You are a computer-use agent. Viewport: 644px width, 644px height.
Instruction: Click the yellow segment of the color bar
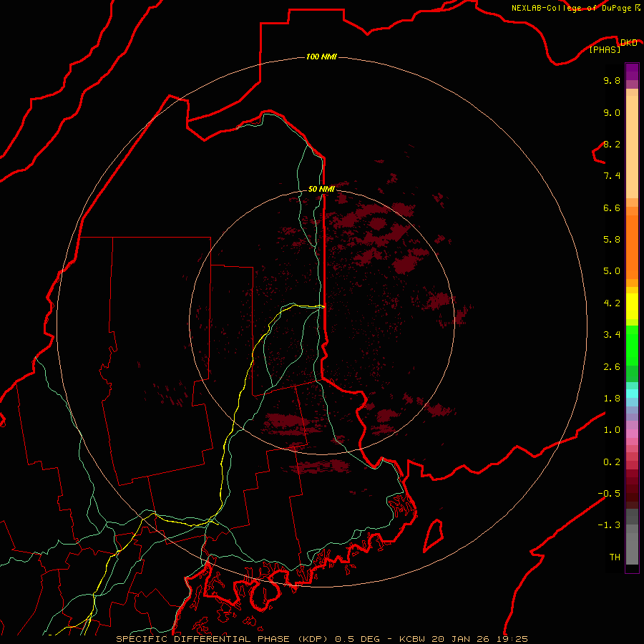[632, 306]
